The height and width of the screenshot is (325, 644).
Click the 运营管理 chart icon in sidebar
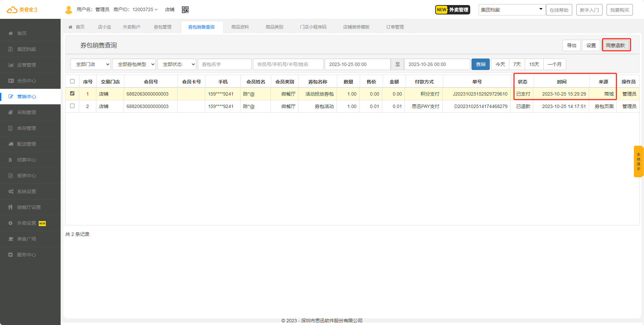tap(11, 65)
